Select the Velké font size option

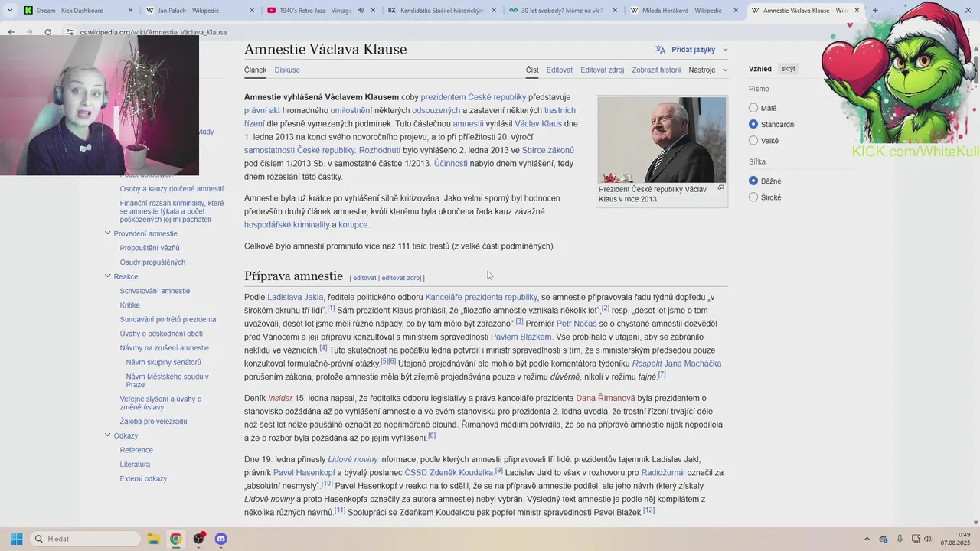[753, 140]
